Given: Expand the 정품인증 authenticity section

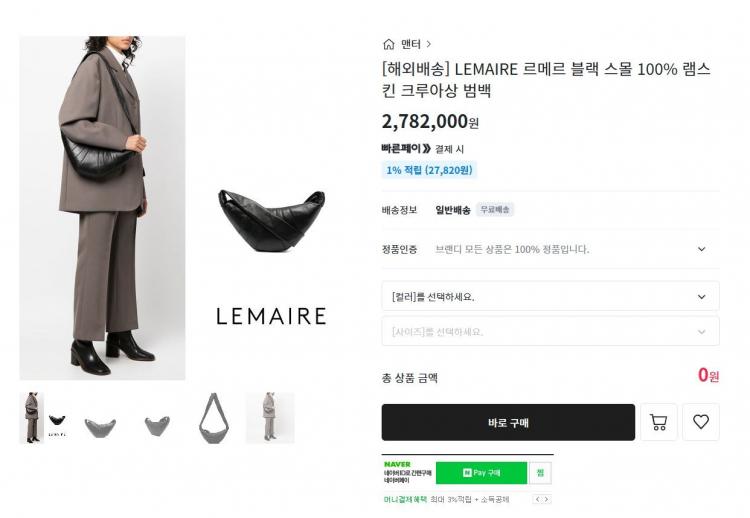Looking at the screenshot, I should tap(701, 249).
